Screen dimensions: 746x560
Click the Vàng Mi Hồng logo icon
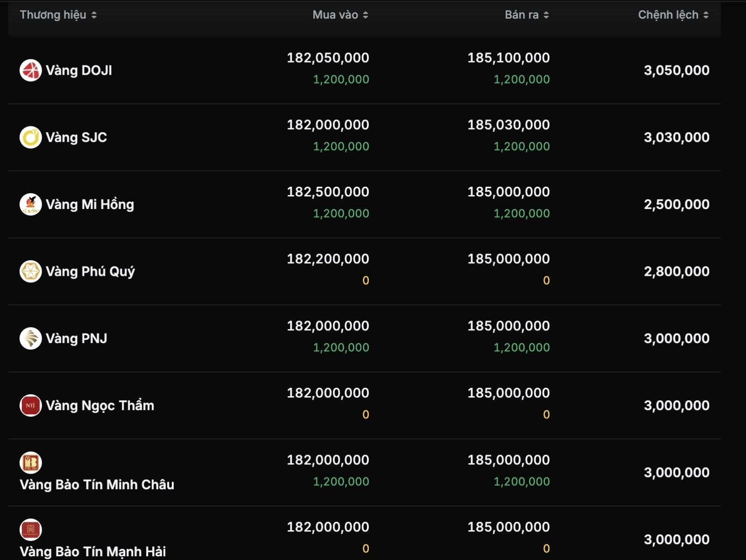click(31, 204)
